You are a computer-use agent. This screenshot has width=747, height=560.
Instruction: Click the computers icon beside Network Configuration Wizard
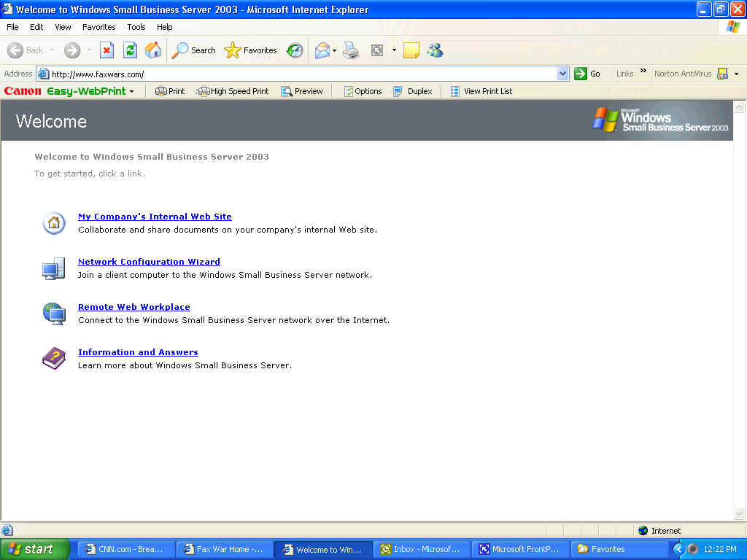pos(53,268)
